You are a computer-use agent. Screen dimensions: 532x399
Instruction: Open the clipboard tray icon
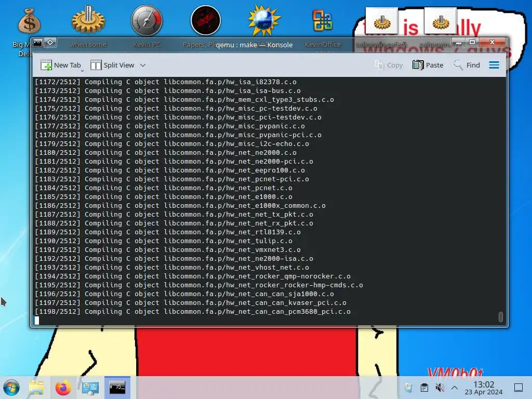424,388
